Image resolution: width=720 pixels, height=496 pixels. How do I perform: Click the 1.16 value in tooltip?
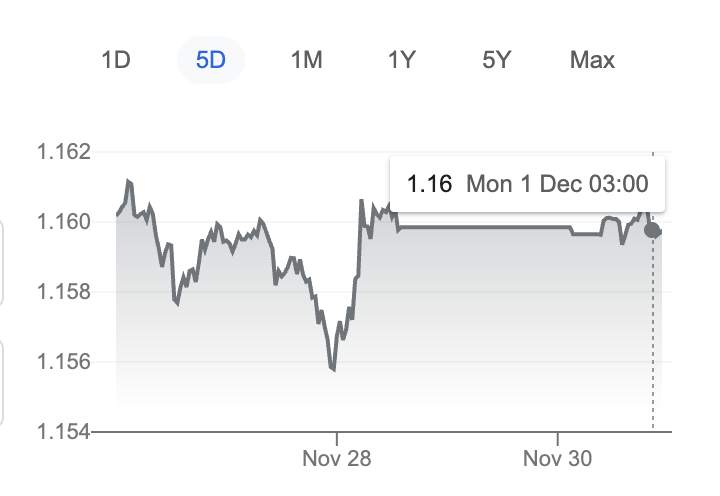click(x=429, y=185)
